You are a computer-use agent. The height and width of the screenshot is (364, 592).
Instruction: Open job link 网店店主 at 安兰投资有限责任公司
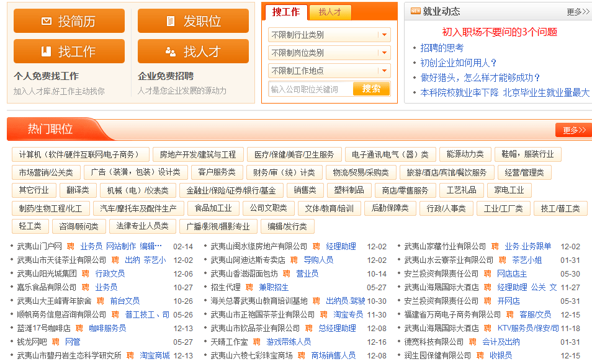(x=512, y=273)
